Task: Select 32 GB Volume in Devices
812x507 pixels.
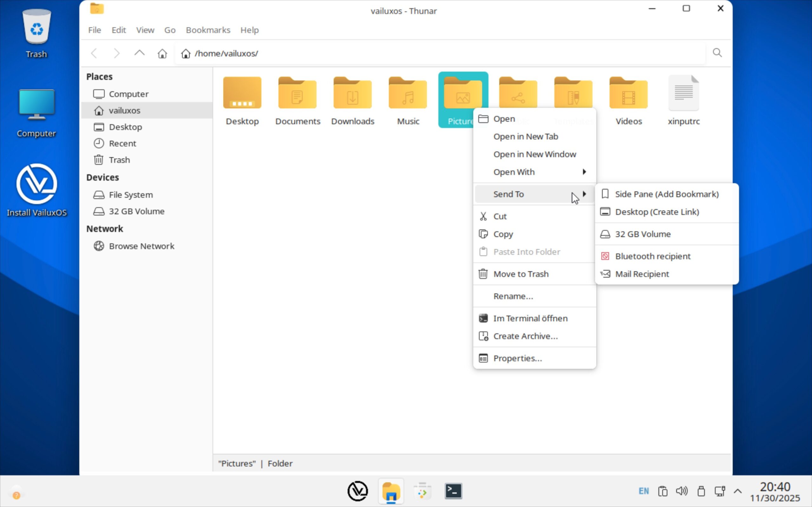Action: (x=136, y=211)
